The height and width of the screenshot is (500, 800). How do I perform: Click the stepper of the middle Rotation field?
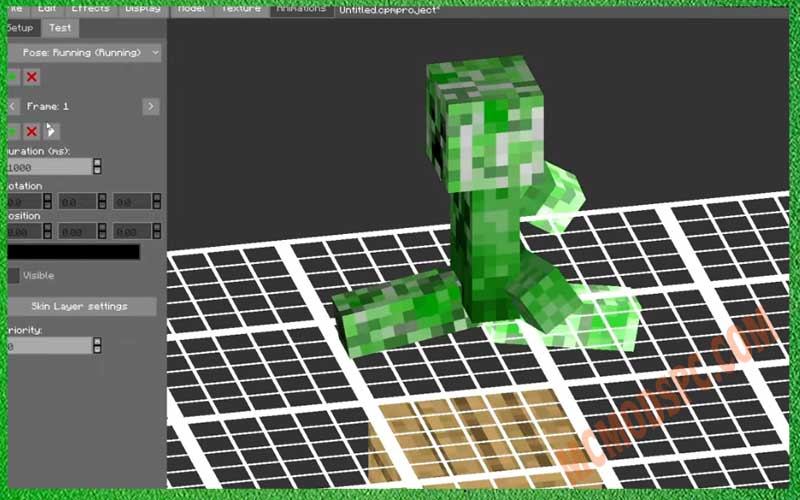(x=102, y=202)
